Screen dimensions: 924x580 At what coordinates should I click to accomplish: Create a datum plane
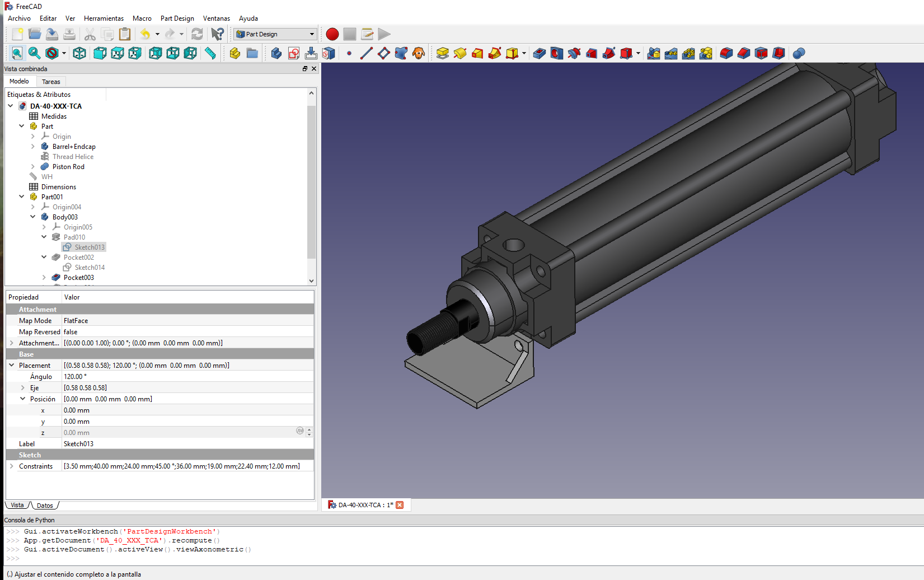tap(384, 53)
